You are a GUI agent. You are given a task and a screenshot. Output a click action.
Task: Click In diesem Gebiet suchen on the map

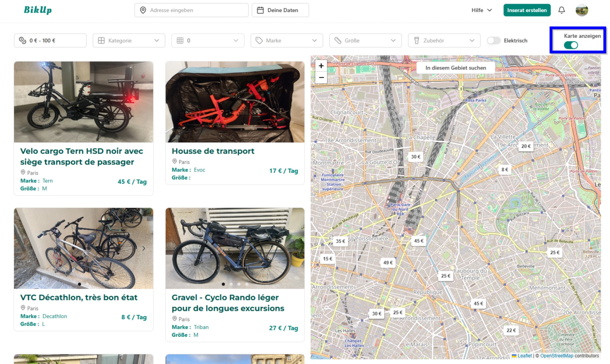pyautogui.click(x=456, y=68)
